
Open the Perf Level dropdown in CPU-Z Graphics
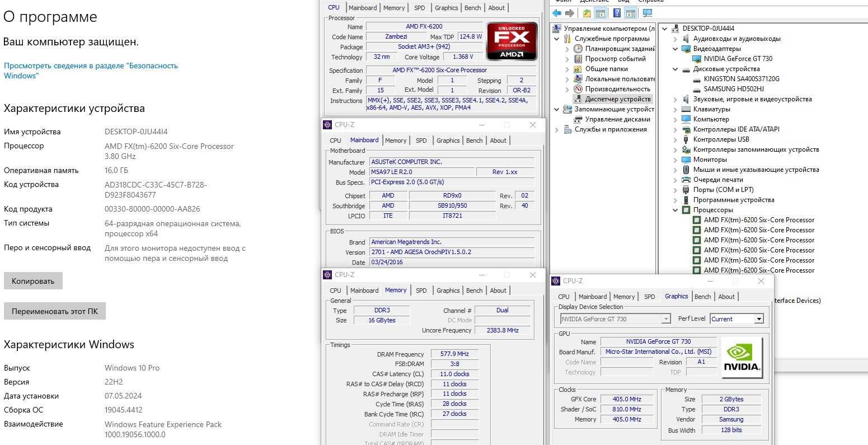pos(759,319)
